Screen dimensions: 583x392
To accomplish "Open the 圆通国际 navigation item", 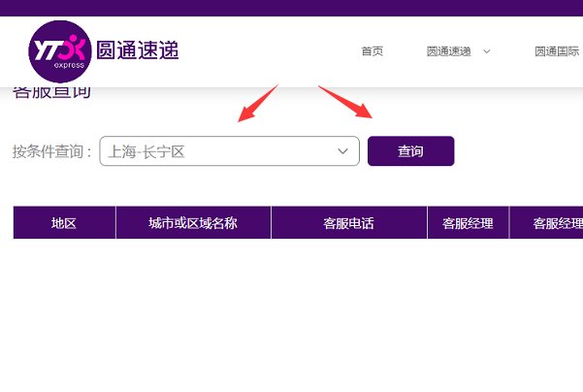I will 557,51.
